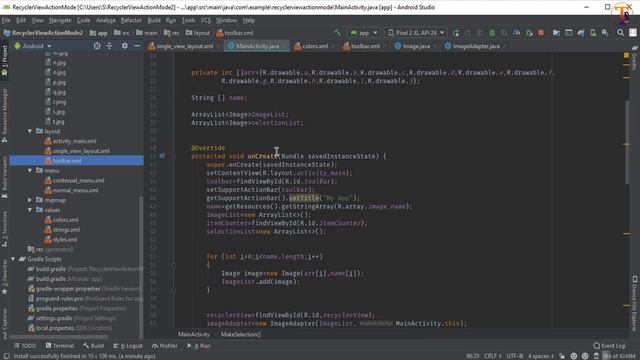Screen dimensions: 640x360
Task: Collapse the values folder in project tree
Action: 30,210
